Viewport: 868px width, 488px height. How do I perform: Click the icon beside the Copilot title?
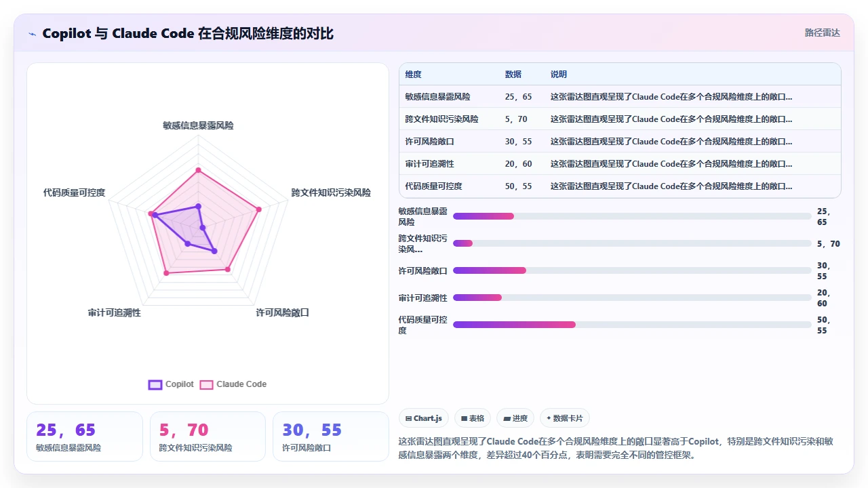33,34
